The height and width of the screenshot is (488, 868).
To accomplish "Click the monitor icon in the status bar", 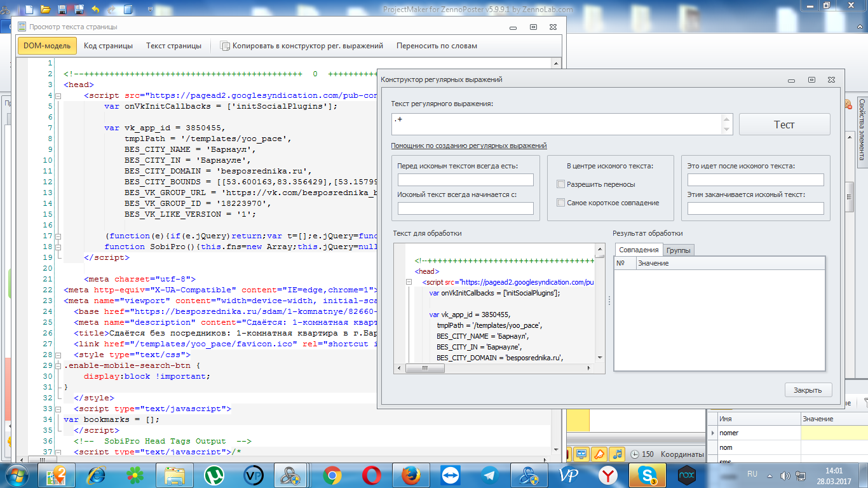I will tap(581, 454).
